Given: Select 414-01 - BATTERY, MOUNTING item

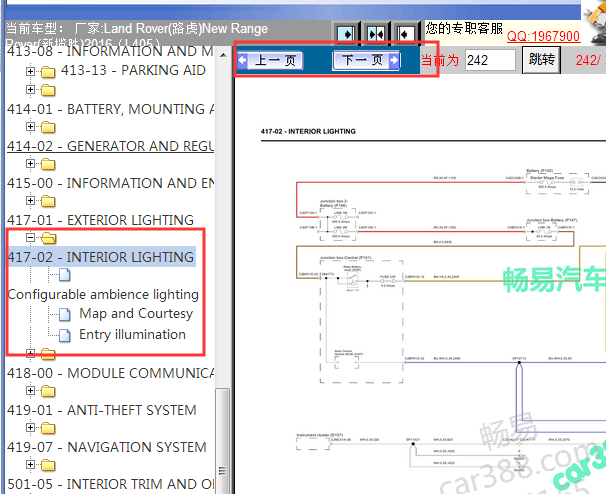Looking at the screenshot, I should tap(110, 109).
